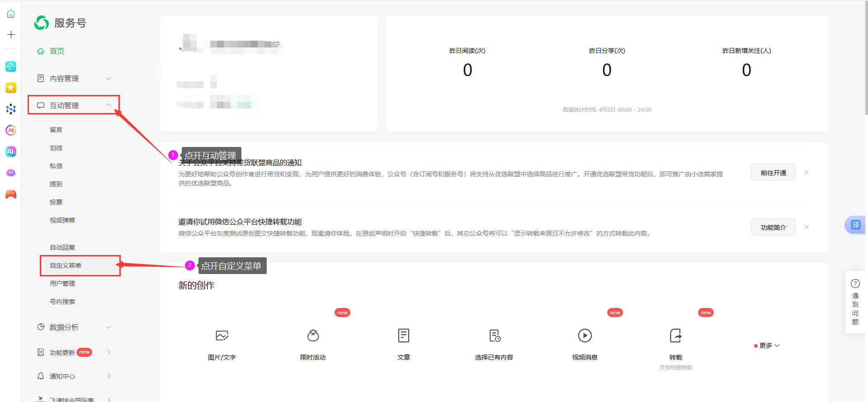Click the 功能简介 button
This screenshot has height=402, width=868.
tap(773, 227)
